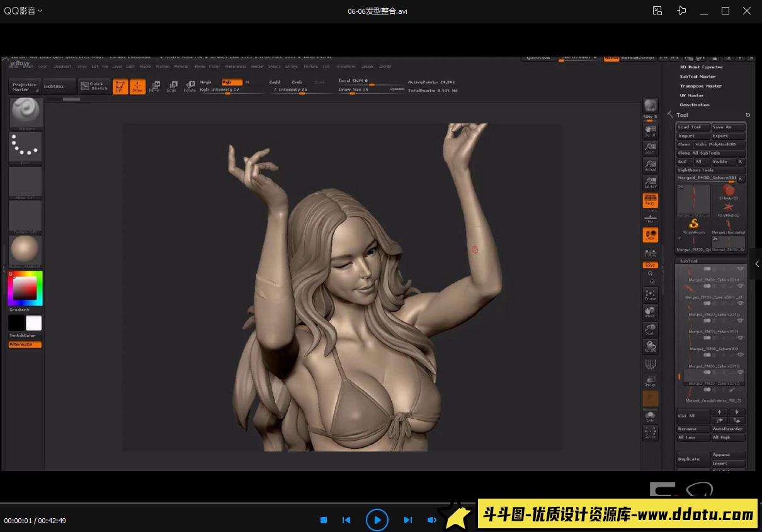This screenshot has width=762, height=532.
Task: Open the Preferences menu
Action: pos(236,66)
